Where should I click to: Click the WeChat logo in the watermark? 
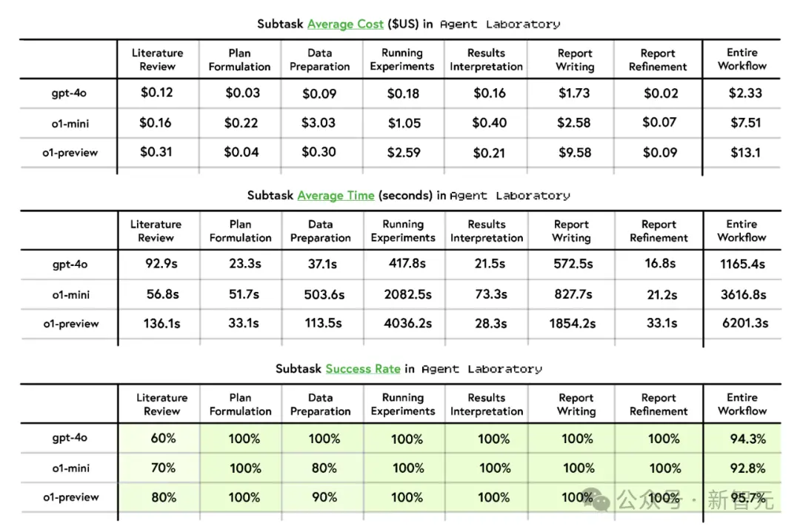[x=597, y=499]
